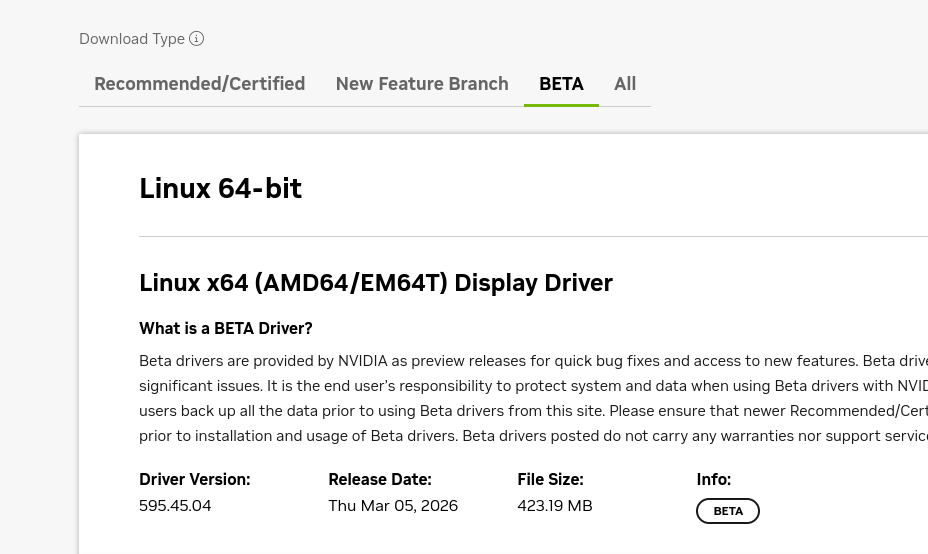
Task: Select the BETA download type tab
Action: [x=561, y=84]
